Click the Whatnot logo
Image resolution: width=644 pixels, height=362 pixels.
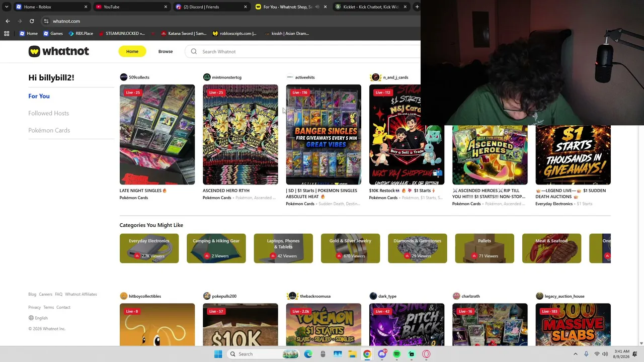pos(59,51)
